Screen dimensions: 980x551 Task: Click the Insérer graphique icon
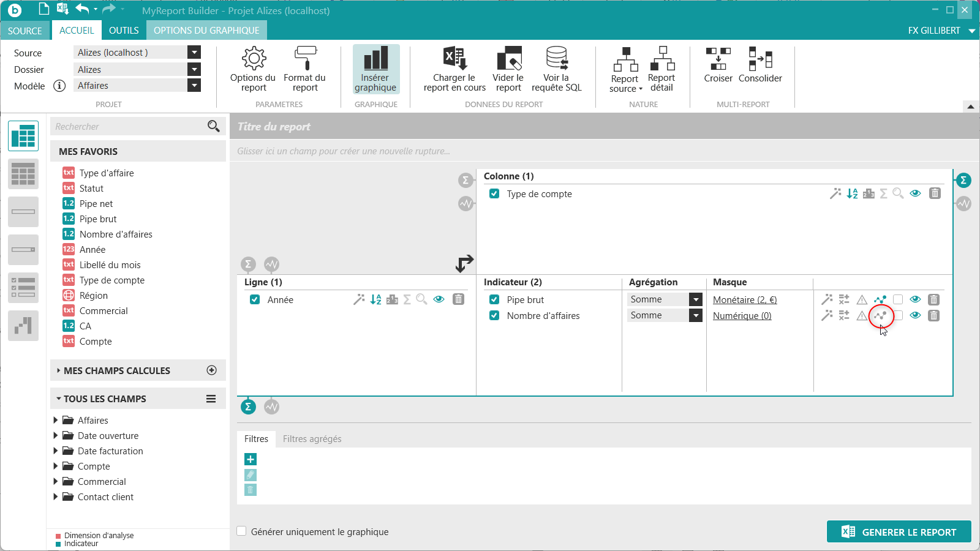click(x=375, y=59)
